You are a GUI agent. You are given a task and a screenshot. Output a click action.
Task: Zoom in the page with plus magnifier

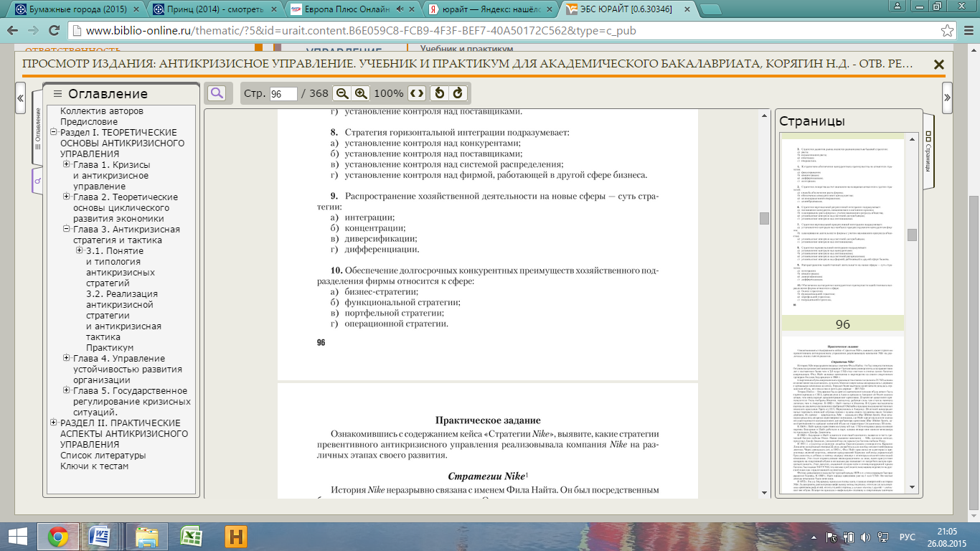[x=361, y=93]
